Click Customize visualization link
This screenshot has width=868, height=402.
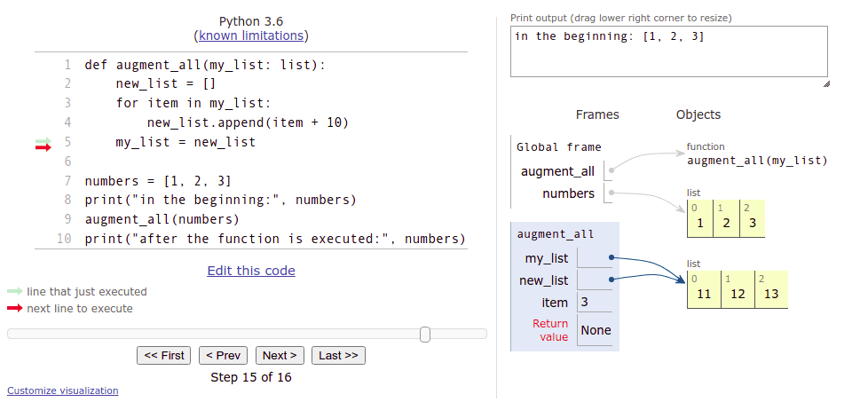[62, 390]
